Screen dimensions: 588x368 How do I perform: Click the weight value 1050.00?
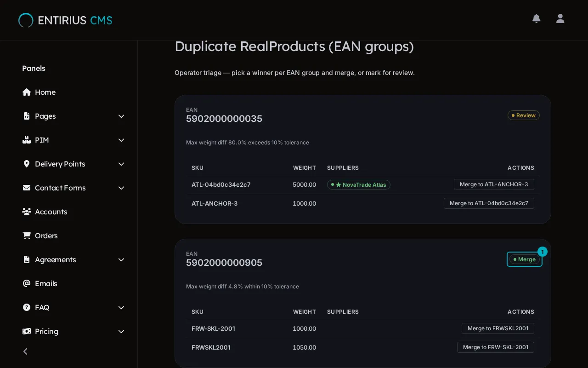[304, 347]
